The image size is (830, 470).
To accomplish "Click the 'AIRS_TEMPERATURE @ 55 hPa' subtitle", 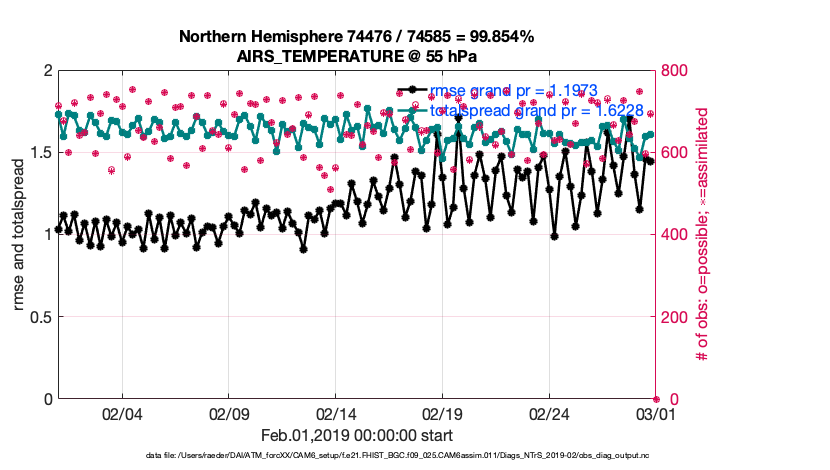I will click(x=356, y=55).
